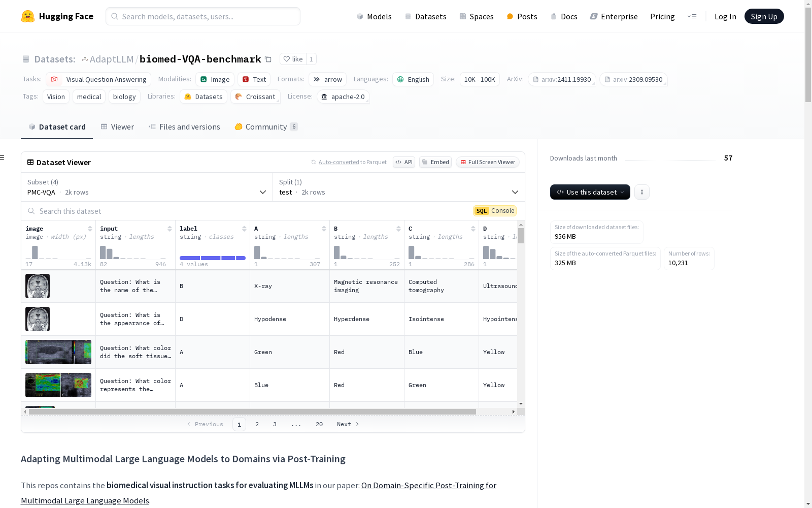
Task: Open the Files and versions tab
Action: (x=184, y=127)
